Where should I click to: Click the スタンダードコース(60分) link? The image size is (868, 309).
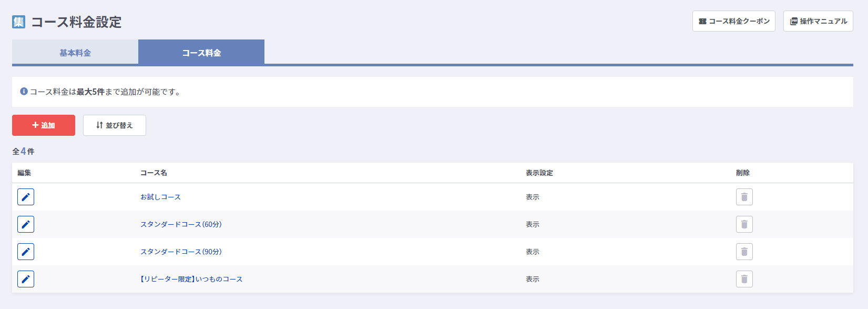(x=181, y=224)
